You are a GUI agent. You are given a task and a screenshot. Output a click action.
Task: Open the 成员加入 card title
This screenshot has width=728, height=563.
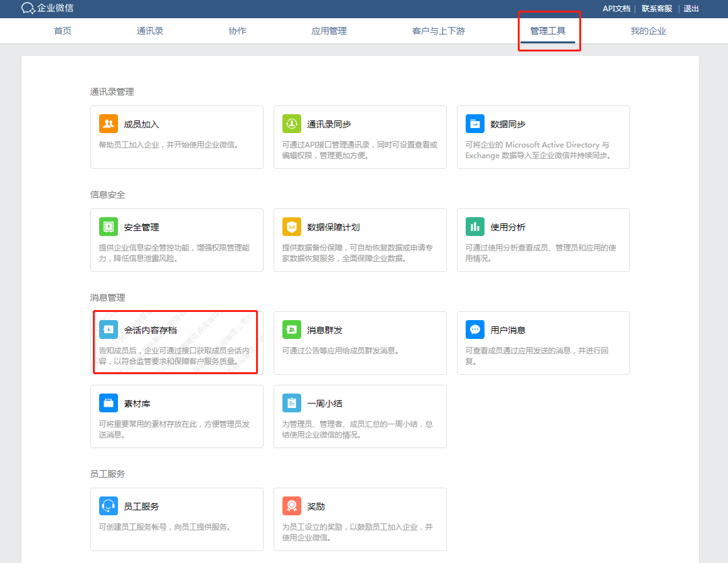[x=142, y=124]
